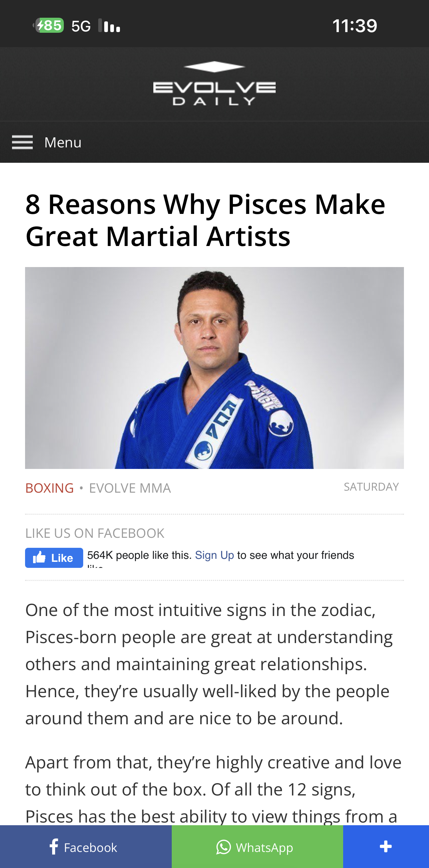
Task: Tap the article's featured photo
Action: tap(214, 368)
